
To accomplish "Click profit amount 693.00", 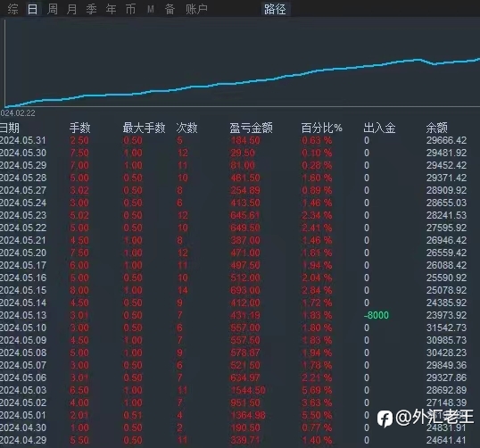I will point(245,290).
